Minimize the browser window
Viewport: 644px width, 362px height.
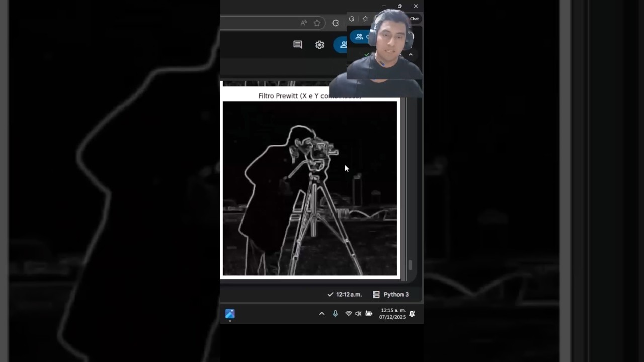[x=384, y=6]
